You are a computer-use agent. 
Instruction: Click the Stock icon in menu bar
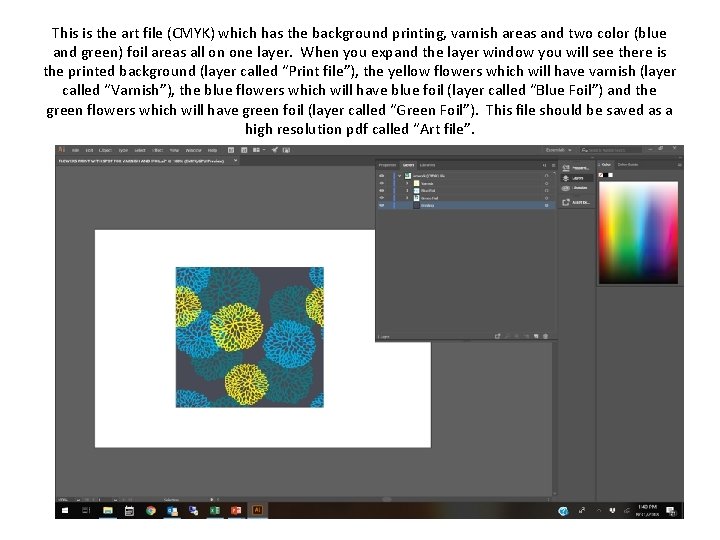point(244,150)
